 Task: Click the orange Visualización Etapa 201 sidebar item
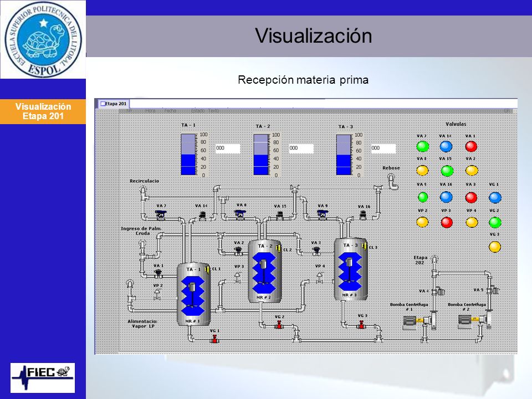click(x=43, y=111)
